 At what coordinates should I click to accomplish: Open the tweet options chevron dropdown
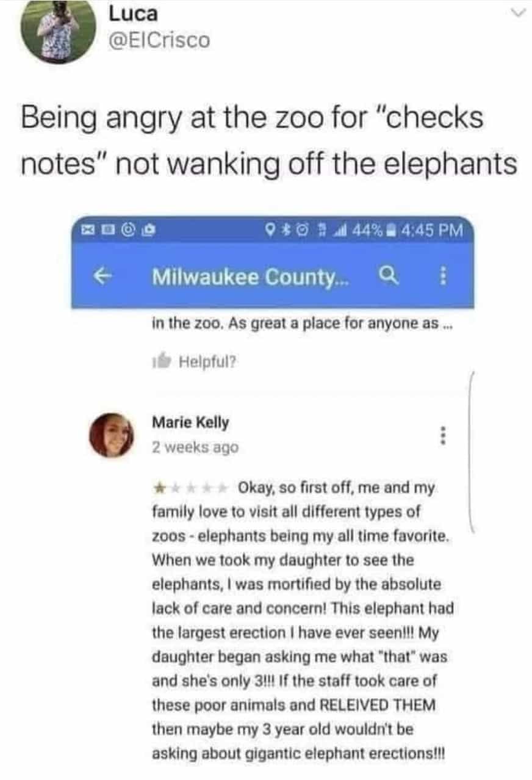coord(517,12)
